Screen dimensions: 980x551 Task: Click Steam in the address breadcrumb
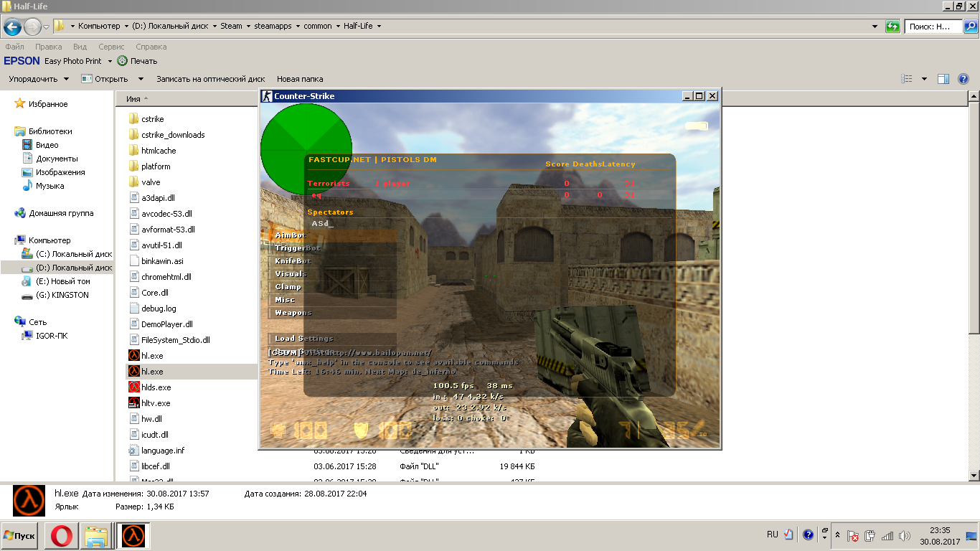coord(231,26)
